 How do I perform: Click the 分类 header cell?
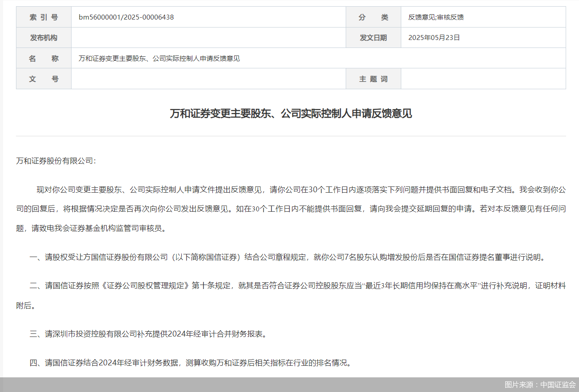pyautogui.click(x=373, y=17)
